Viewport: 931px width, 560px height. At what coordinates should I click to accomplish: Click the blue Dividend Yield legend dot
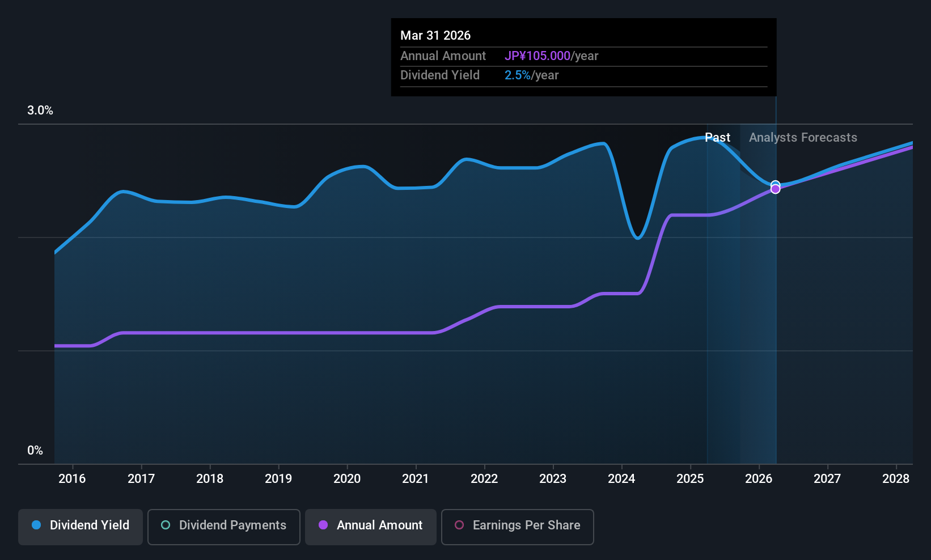click(36, 525)
